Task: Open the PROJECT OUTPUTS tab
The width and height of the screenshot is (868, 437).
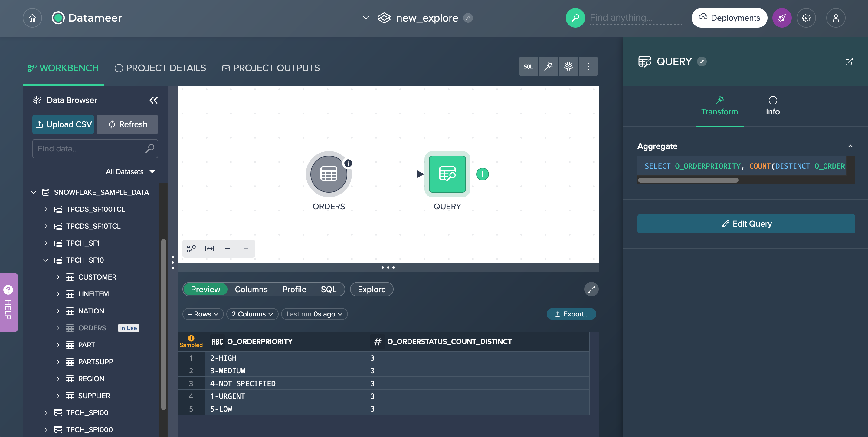Action: coord(271,68)
